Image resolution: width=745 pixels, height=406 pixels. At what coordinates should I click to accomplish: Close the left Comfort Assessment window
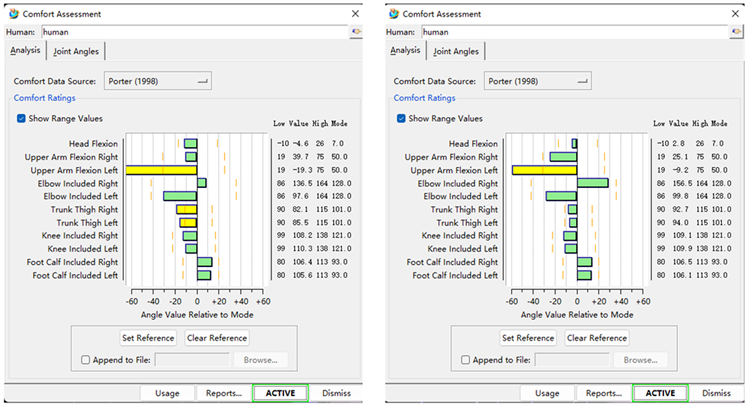click(356, 13)
